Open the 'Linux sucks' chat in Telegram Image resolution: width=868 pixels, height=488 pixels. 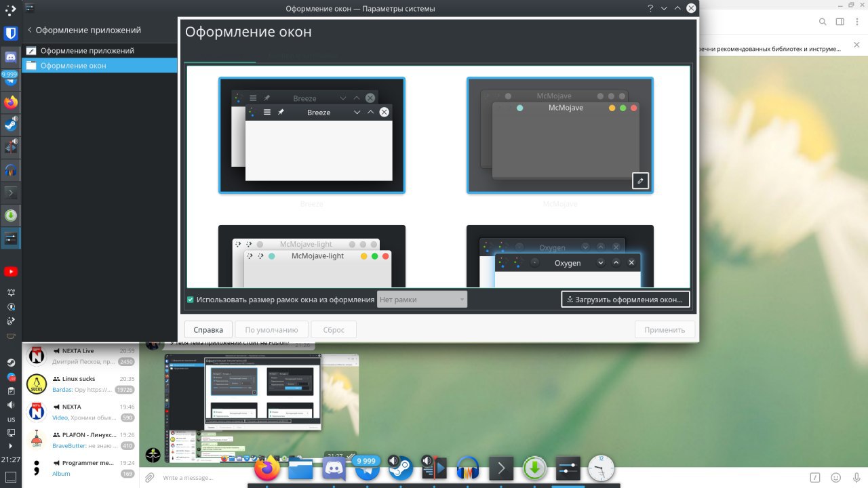click(x=81, y=384)
